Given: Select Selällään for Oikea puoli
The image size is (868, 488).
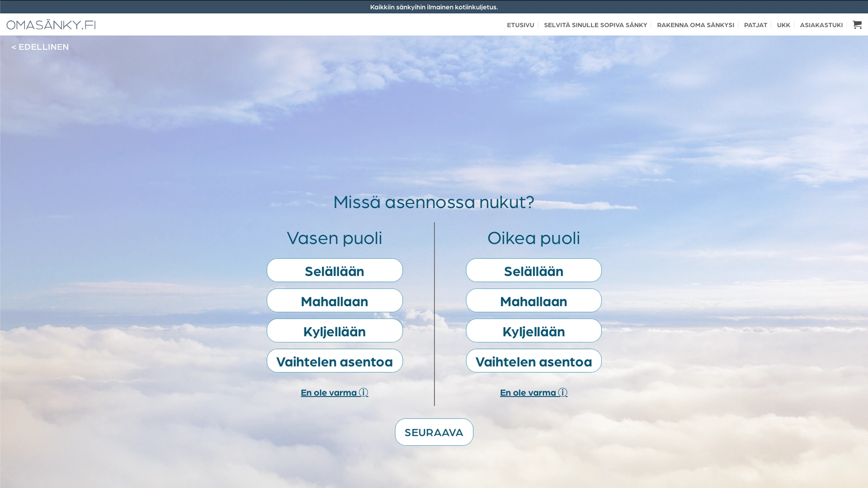Looking at the screenshot, I should click(533, 271).
